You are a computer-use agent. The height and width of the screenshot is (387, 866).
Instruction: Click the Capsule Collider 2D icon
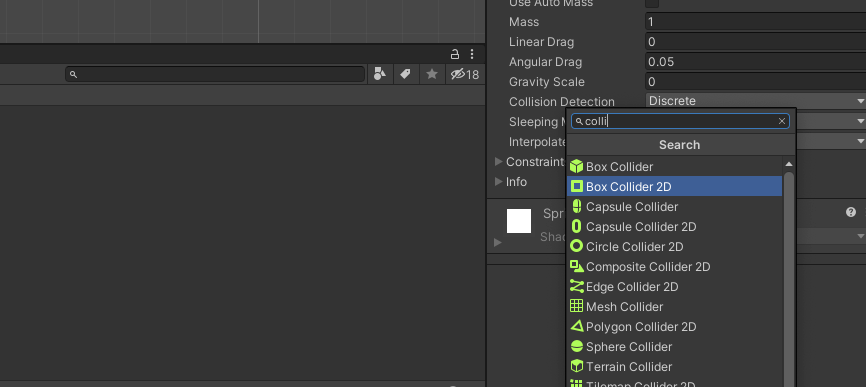[x=577, y=227]
